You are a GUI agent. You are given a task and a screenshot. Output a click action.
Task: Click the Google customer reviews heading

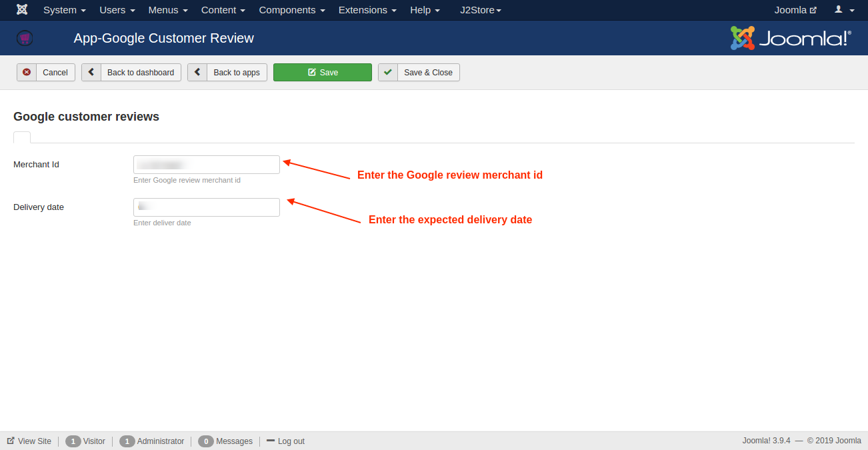(86, 117)
